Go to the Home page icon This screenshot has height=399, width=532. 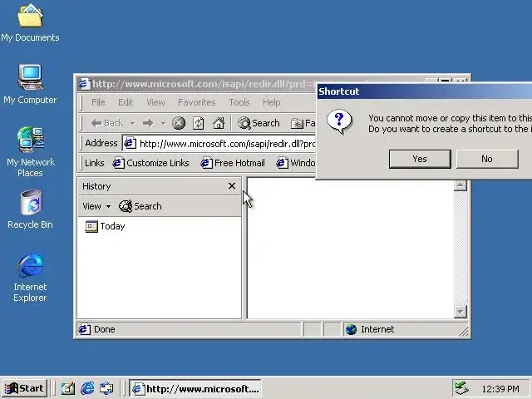click(x=219, y=123)
